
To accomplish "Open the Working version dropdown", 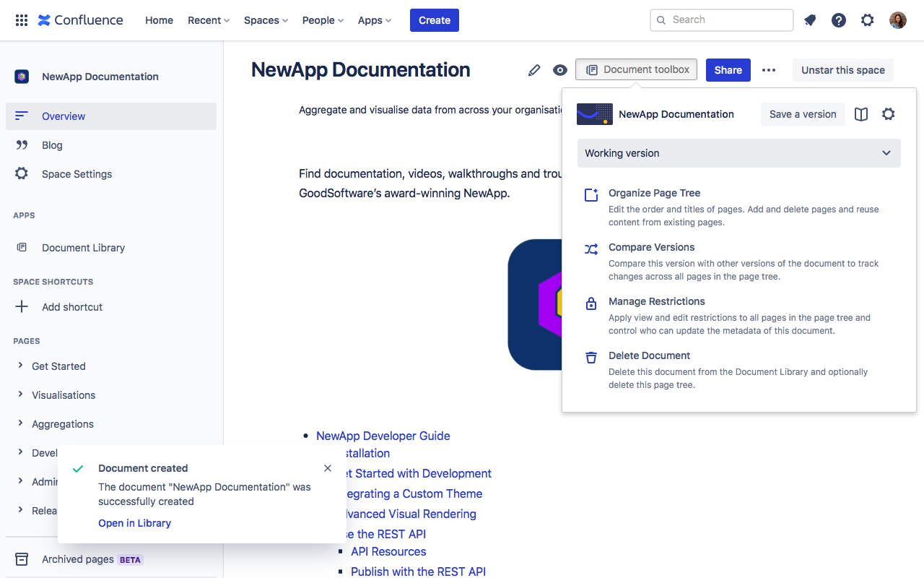I will [x=738, y=153].
